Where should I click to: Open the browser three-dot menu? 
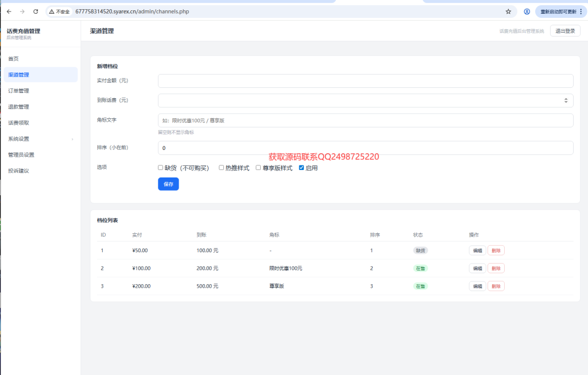point(581,11)
